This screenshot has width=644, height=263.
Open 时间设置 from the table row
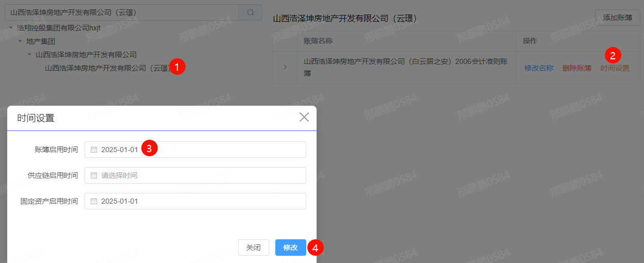pos(615,68)
